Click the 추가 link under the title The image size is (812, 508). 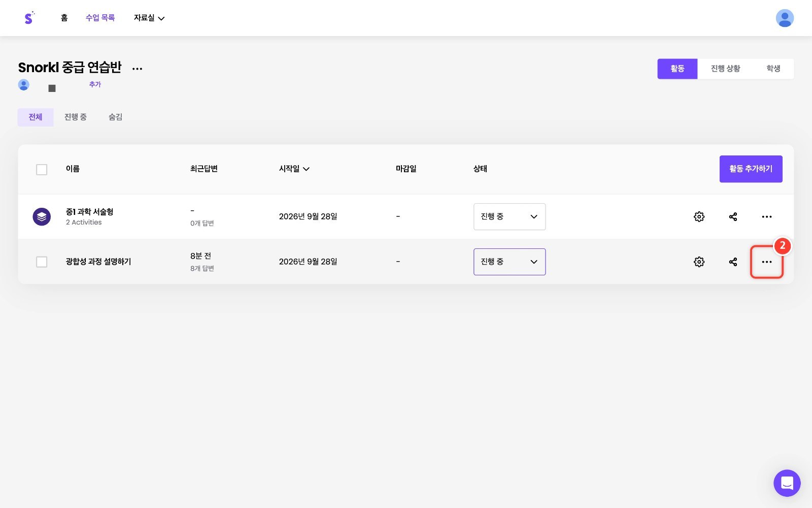95,84
